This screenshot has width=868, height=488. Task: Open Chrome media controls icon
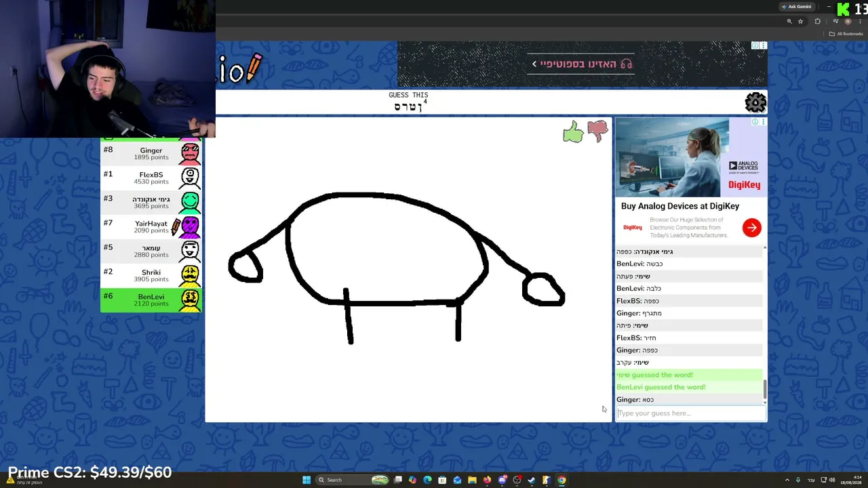(x=835, y=22)
